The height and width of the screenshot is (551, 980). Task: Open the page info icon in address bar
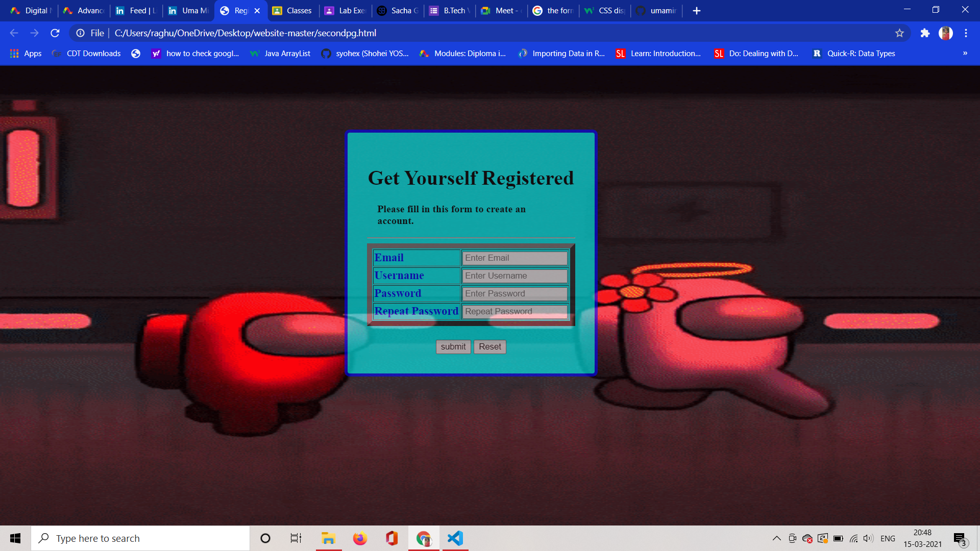pyautogui.click(x=81, y=33)
